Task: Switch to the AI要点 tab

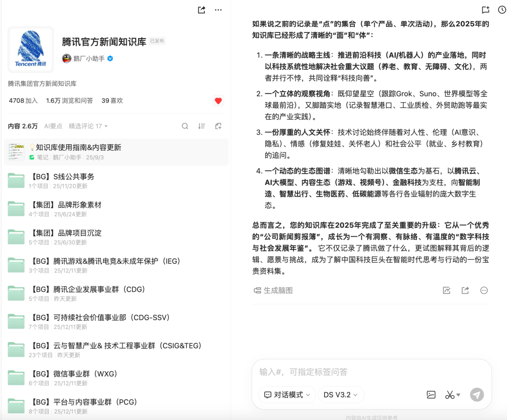Action: point(53,126)
